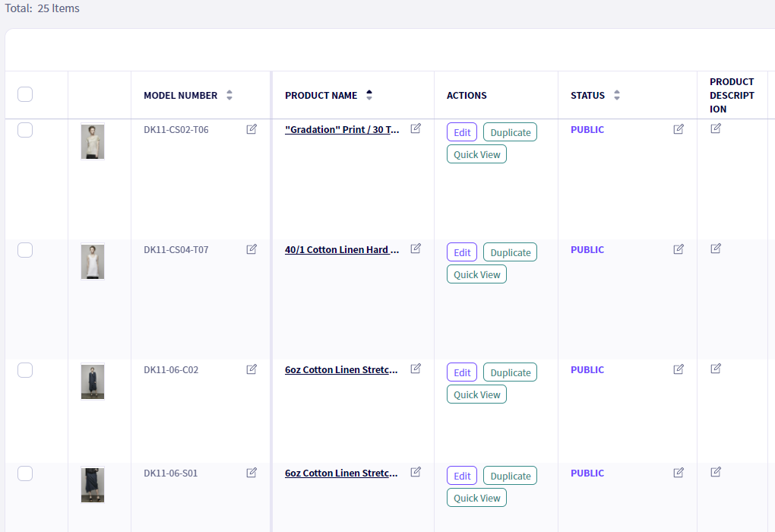Image resolution: width=775 pixels, height=532 pixels.
Task: Open the 40/1 Cotton Linen Hard product link
Action: 342,250
